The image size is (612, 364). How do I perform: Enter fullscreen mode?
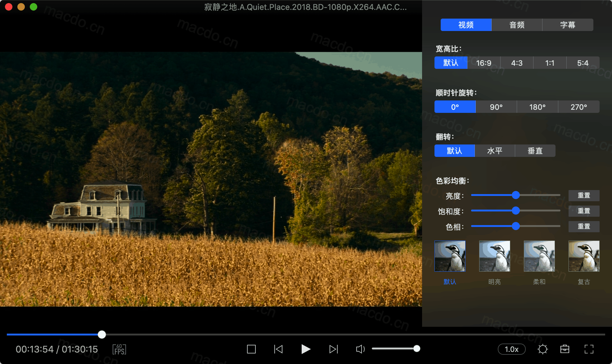pos(589,349)
